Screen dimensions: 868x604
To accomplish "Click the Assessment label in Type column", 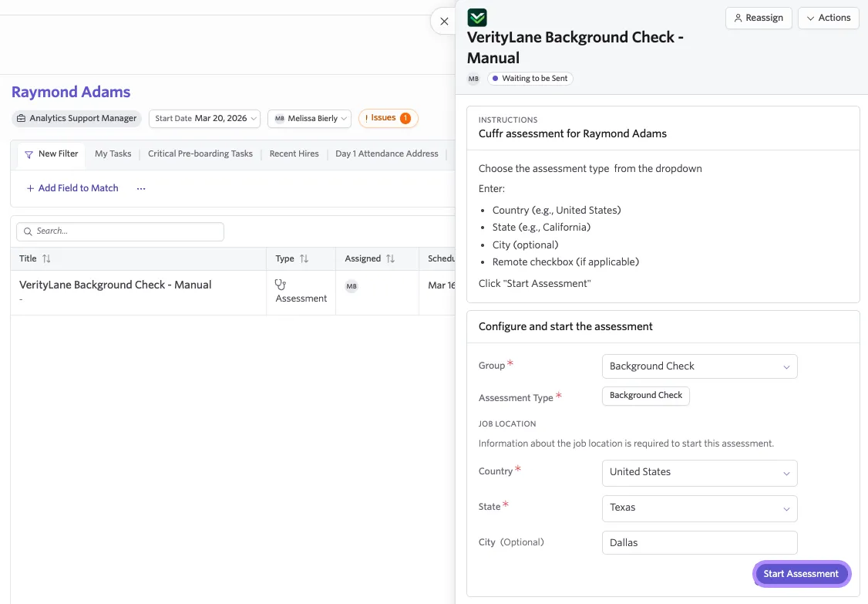I will click(x=301, y=299).
